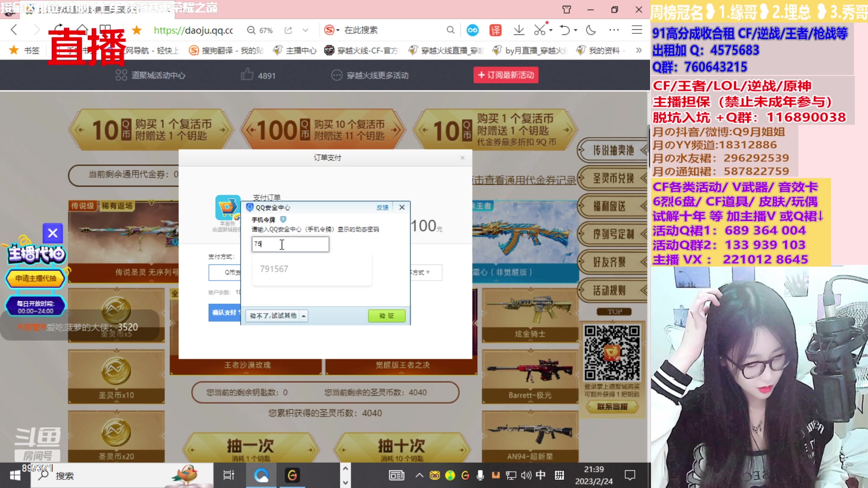Click the undo closed-tab icon
The image size is (868, 488).
tap(565, 30)
